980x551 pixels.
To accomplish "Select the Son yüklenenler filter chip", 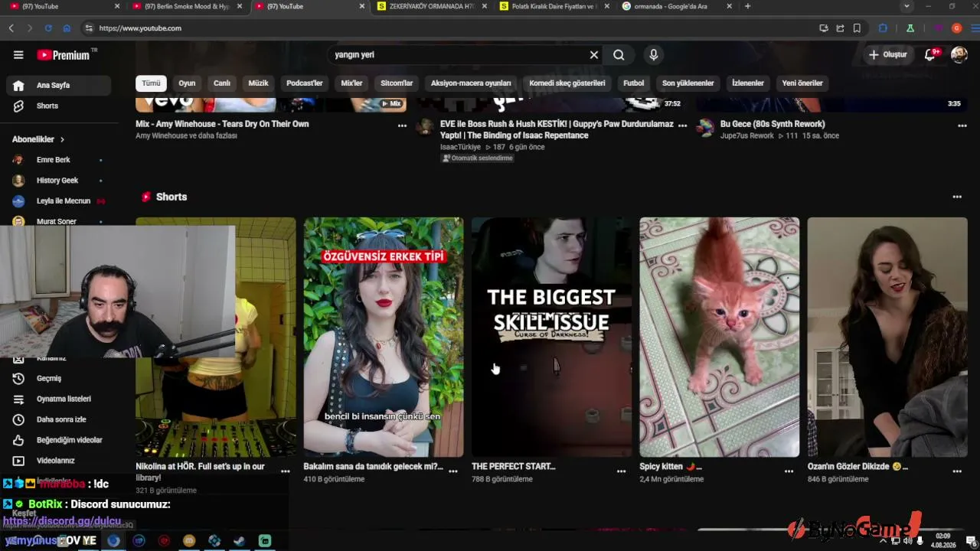I will [688, 83].
